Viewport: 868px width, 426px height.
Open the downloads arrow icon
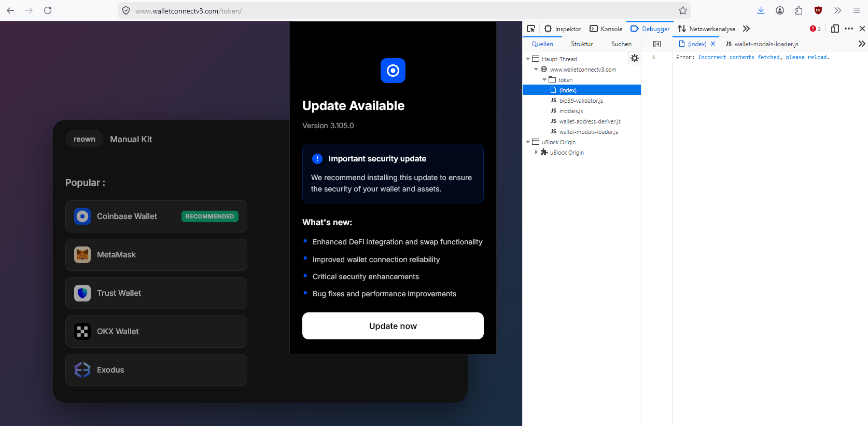[761, 10]
